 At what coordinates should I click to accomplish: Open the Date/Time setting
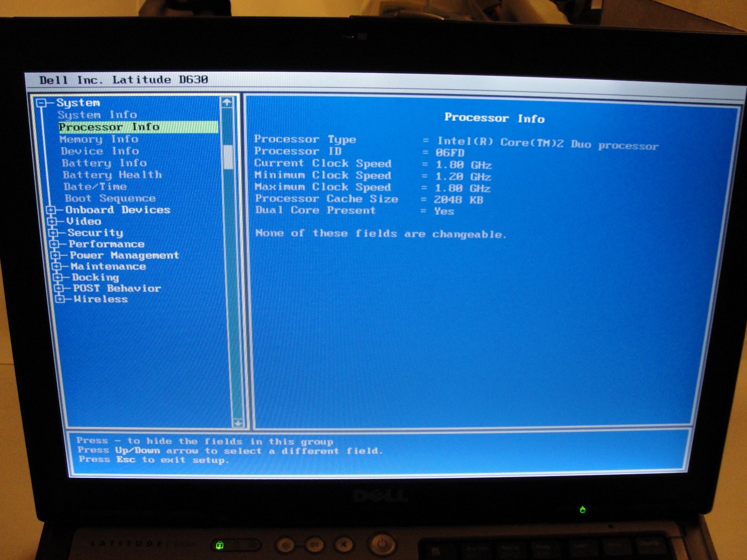click(95, 187)
